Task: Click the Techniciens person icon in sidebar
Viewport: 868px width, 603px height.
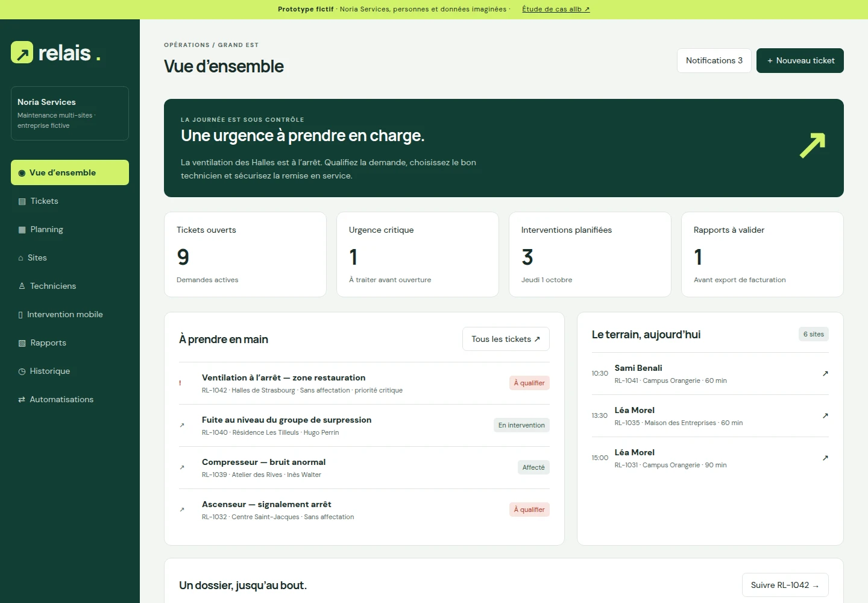Action: click(22, 286)
